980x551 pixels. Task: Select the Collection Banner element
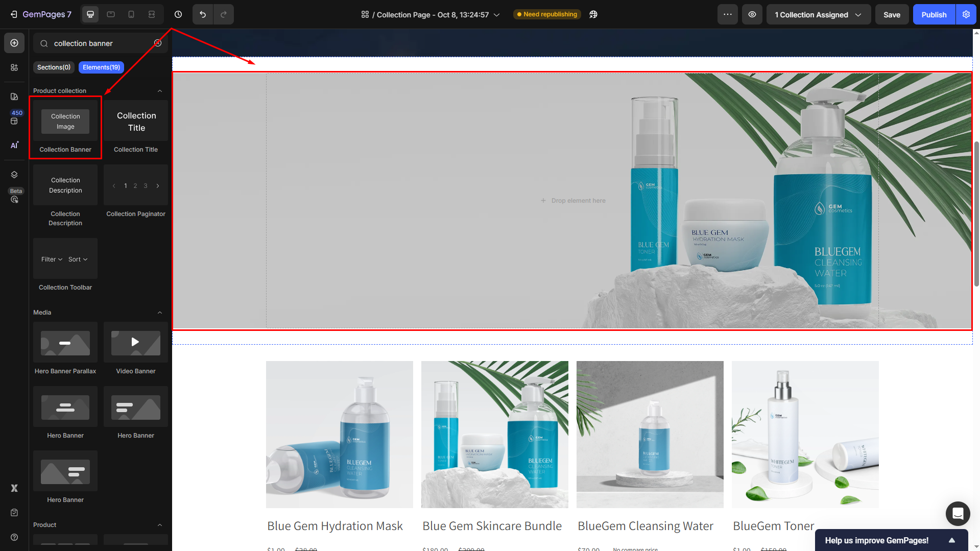pyautogui.click(x=65, y=128)
